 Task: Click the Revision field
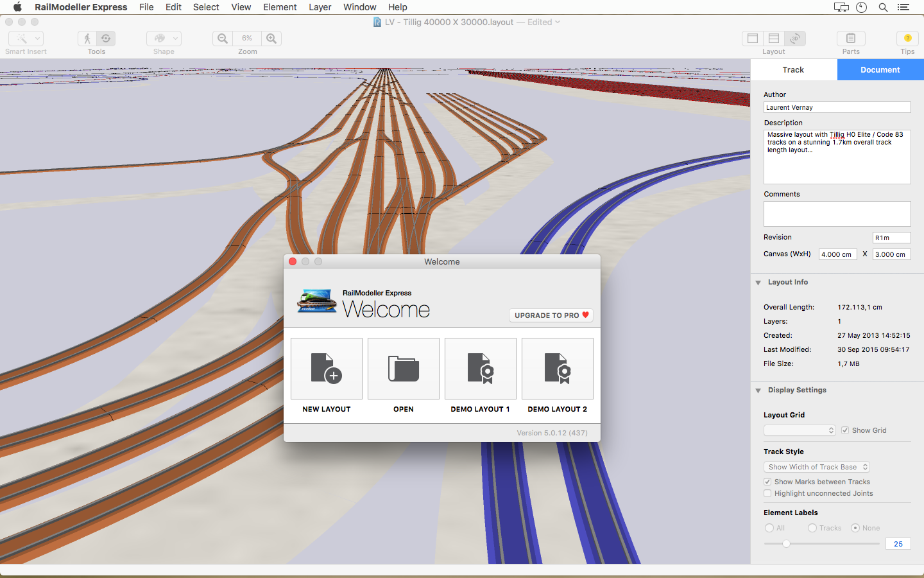tap(892, 238)
